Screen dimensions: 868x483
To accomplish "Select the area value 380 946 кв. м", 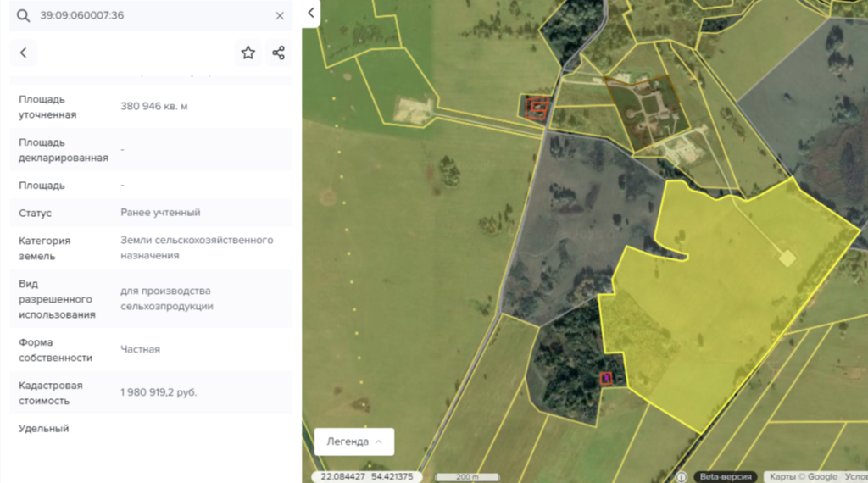I will click(154, 106).
